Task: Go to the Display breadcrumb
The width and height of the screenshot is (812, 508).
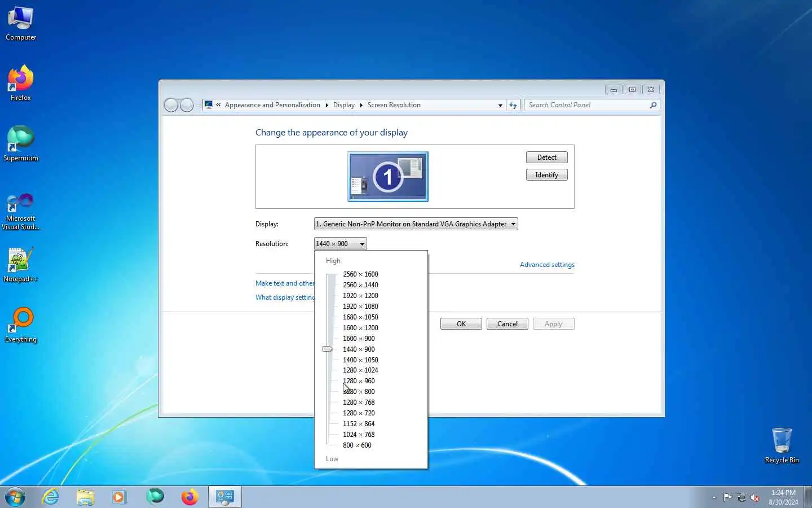Action: [343, 105]
